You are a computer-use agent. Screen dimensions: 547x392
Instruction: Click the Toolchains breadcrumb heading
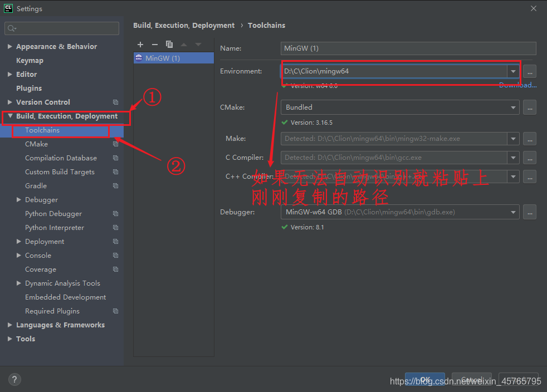[x=266, y=26]
